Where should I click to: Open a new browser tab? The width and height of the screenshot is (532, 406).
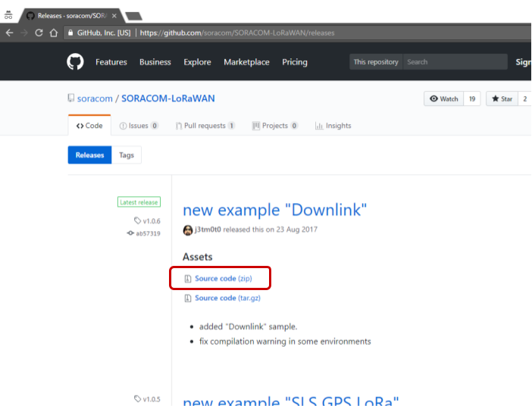(133, 16)
